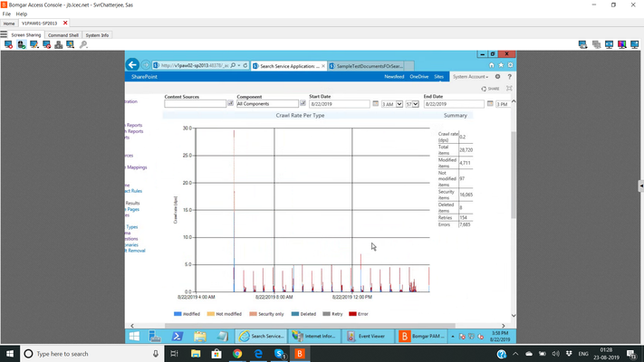The height and width of the screenshot is (362, 644).
Task: Close the Search Service Application browser tab
Action: tap(323, 66)
